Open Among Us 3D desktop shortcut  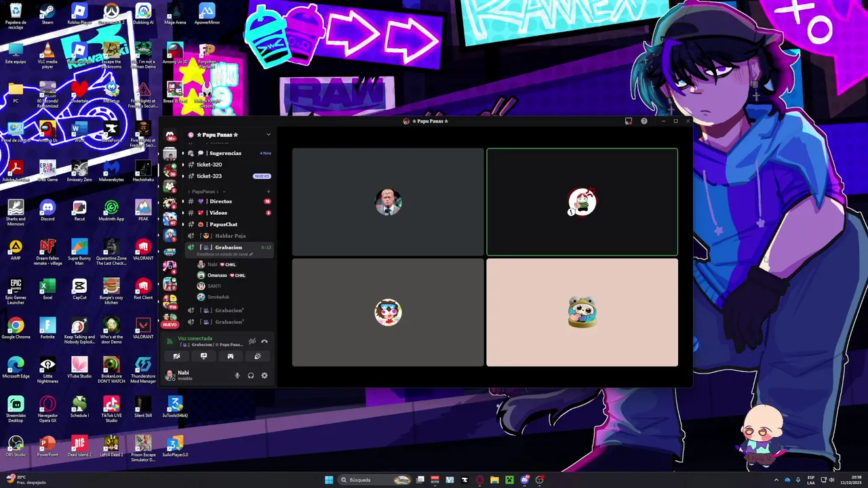coord(175,53)
